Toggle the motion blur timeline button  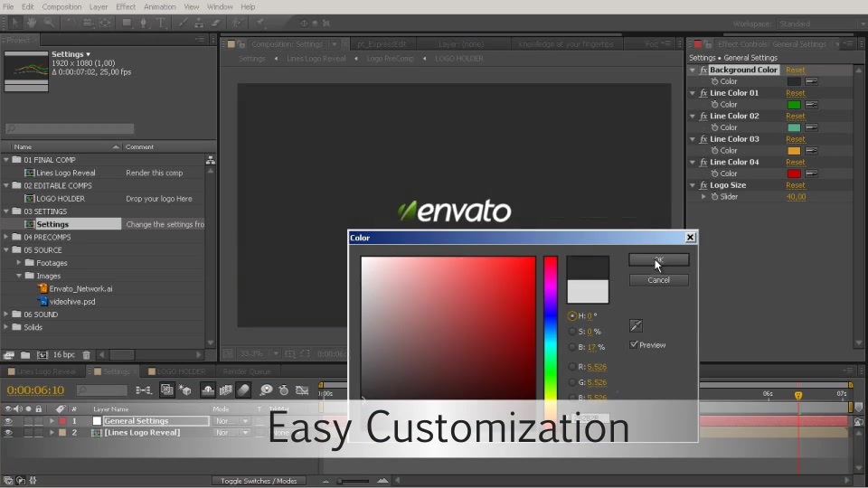click(243, 390)
